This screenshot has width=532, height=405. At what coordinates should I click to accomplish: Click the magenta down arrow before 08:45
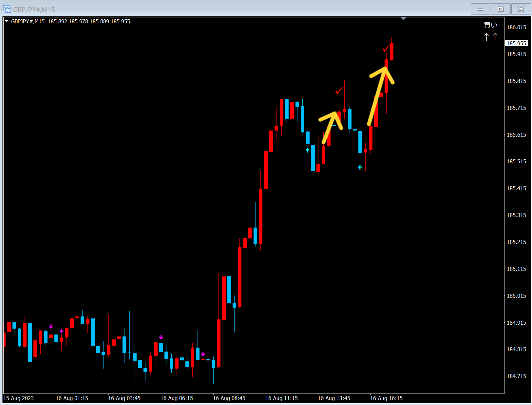pyautogui.click(x=203, y=354)
